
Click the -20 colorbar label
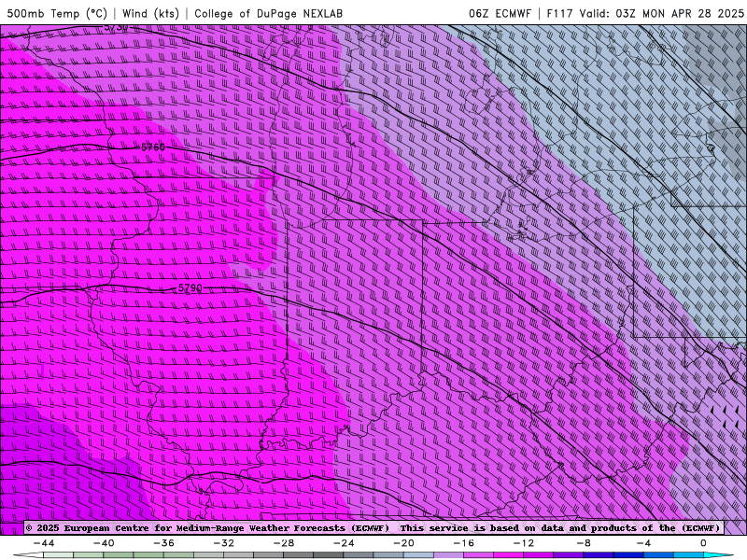pyautogui.click(x=403, y=543)
